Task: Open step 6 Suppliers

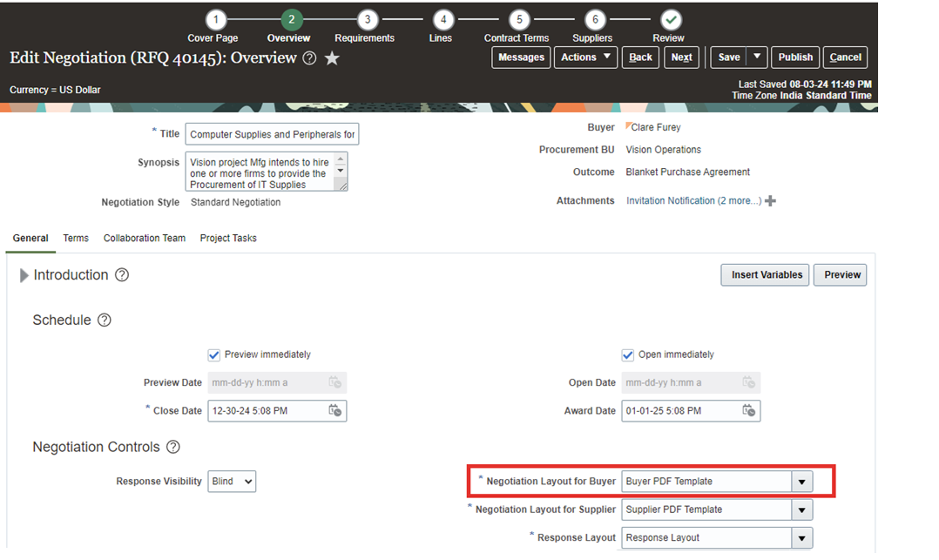Action: pos(595,20)
